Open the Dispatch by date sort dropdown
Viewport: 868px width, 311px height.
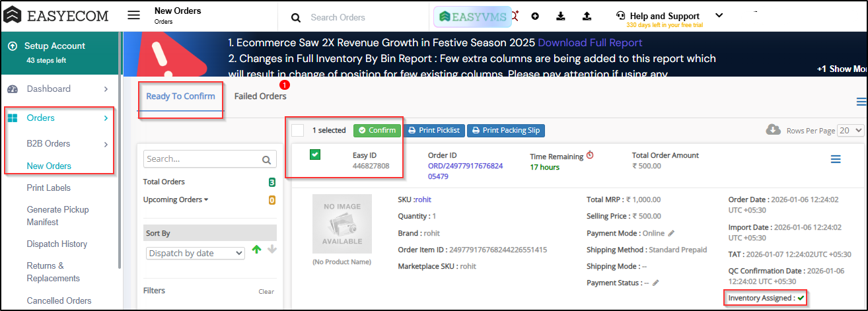tap(195, 254)
